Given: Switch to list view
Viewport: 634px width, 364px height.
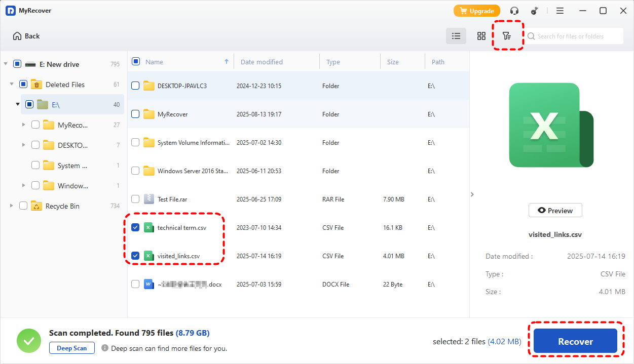Looking at the screenshot, I should point(456,36).
